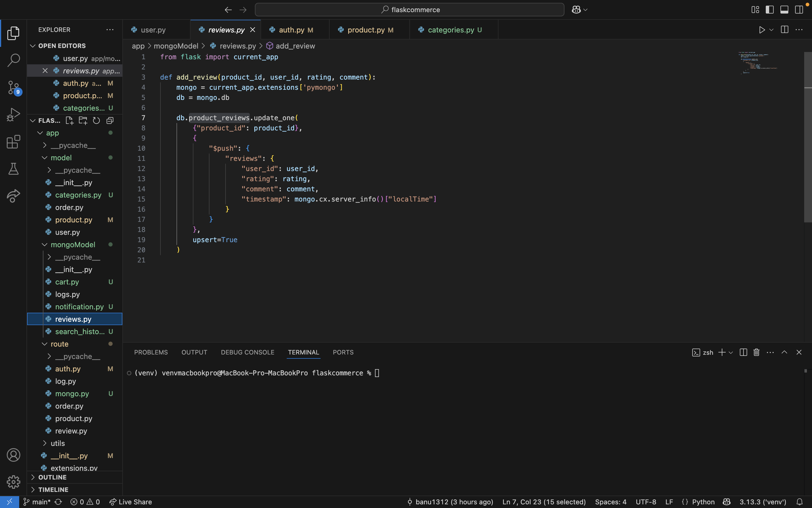Switch to the product.py tab
Viewport: 812px width, 508px height.
(369, 30)
